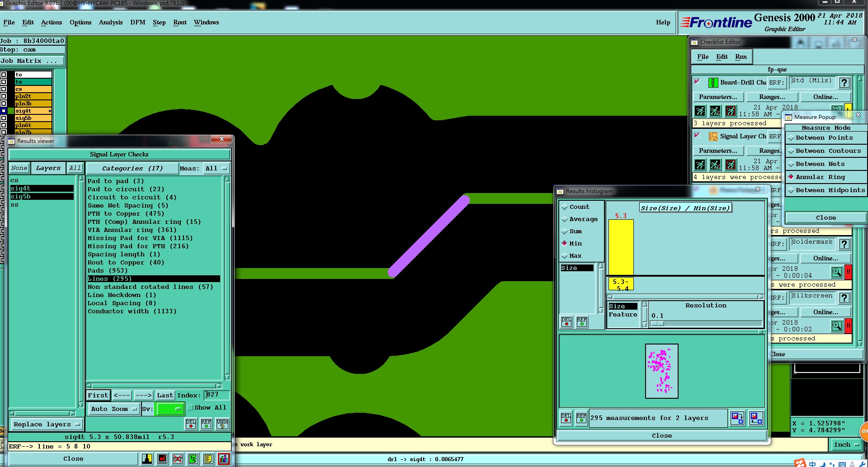Click the yellow report notes icon in Results viewer
Viewport: 868px width, 467px height.
tap(208, 459)
